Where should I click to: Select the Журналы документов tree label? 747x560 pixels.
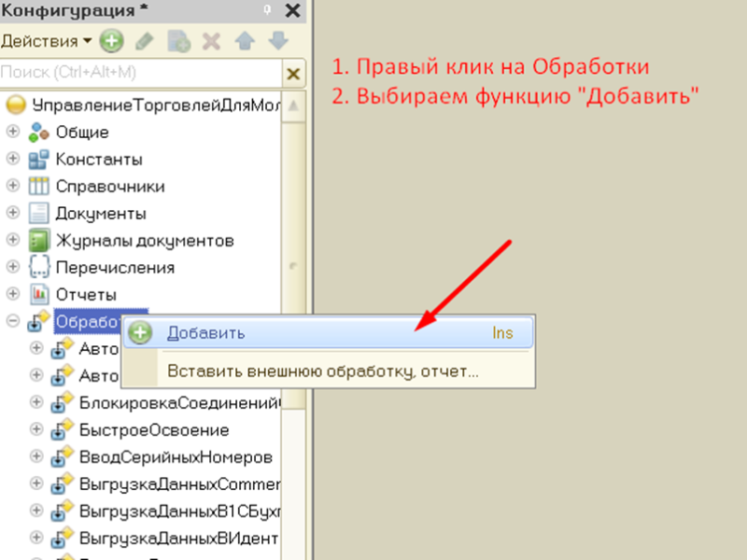click(145, 241)
